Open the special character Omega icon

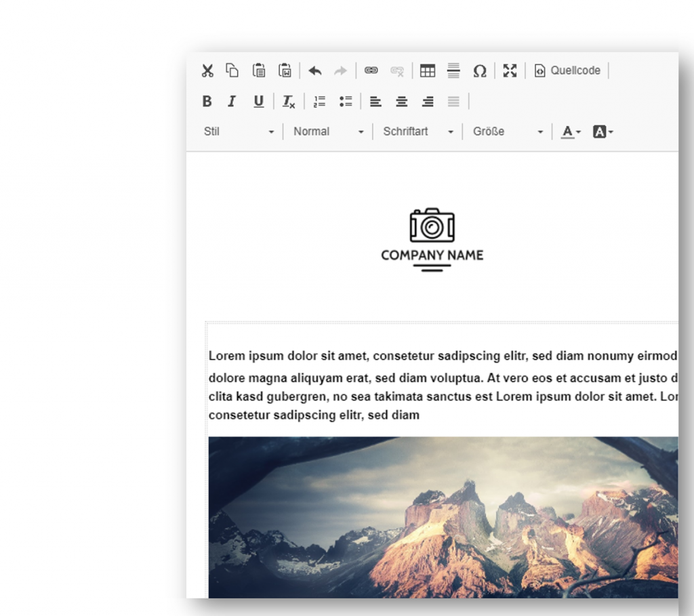point(480,70)
